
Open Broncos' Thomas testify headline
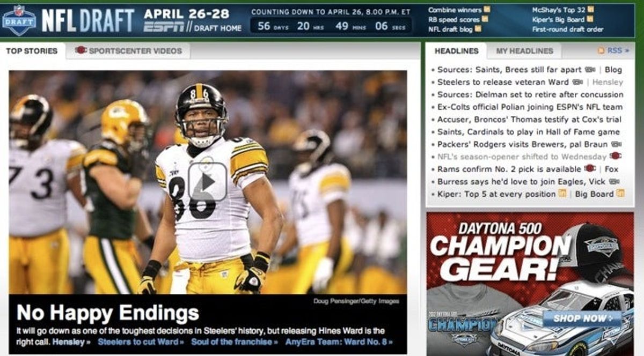pyautogui.click(x=529, y=119)
